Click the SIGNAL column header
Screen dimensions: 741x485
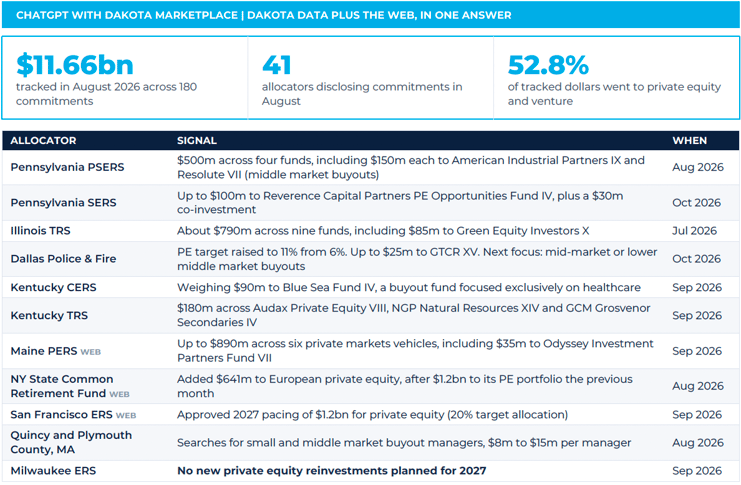coord(197,140)
